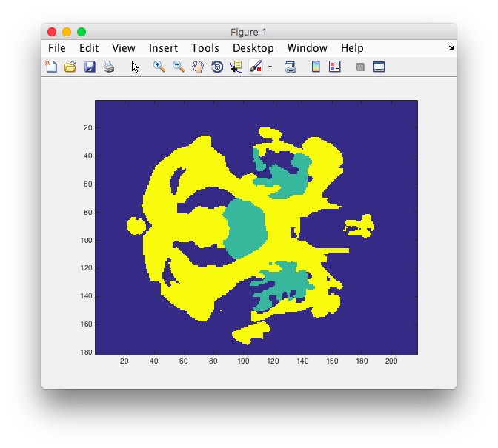The height and width of the screenshot is (448, 498).
Task: Minimize the Figure 1 window
Action: pyautogui.click(x=67, y=32)
